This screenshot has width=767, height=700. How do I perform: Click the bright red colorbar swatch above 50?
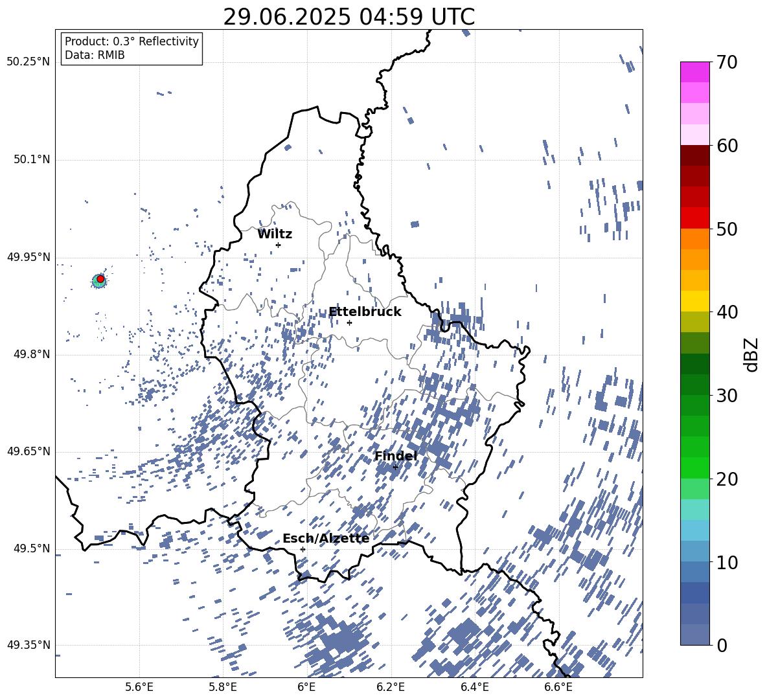pos(694,218)
